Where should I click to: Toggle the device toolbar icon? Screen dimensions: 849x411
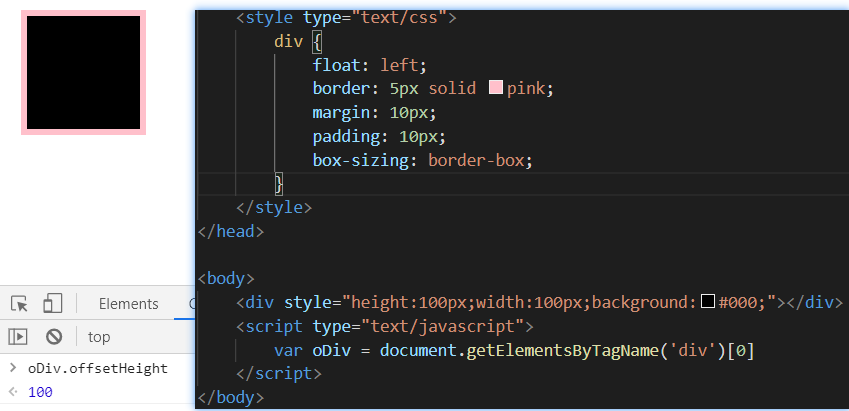pos(53,303)
